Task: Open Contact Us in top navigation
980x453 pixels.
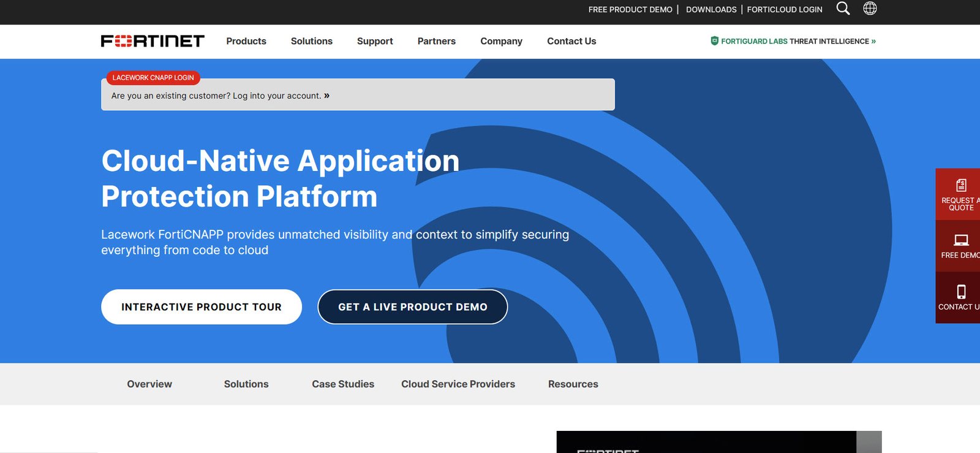Action: [571, 41]
